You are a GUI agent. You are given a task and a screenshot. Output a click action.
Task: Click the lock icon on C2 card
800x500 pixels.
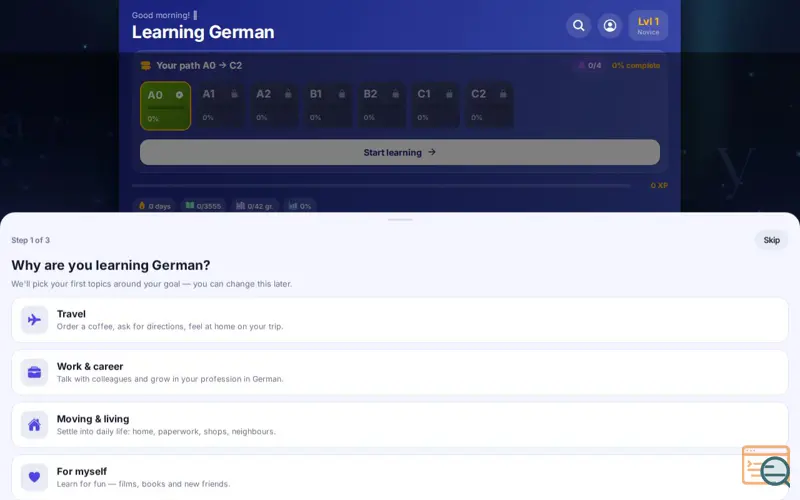(503, 94)
